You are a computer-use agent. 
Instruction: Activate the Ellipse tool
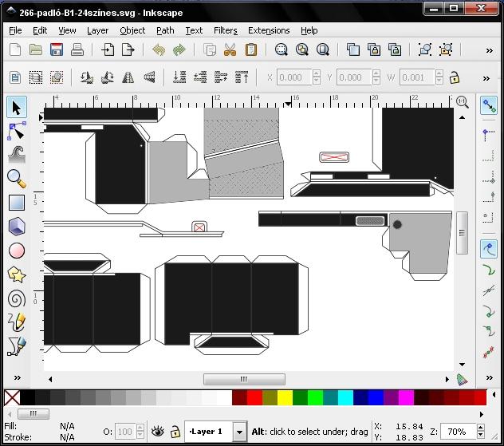(x=16, y=251)
